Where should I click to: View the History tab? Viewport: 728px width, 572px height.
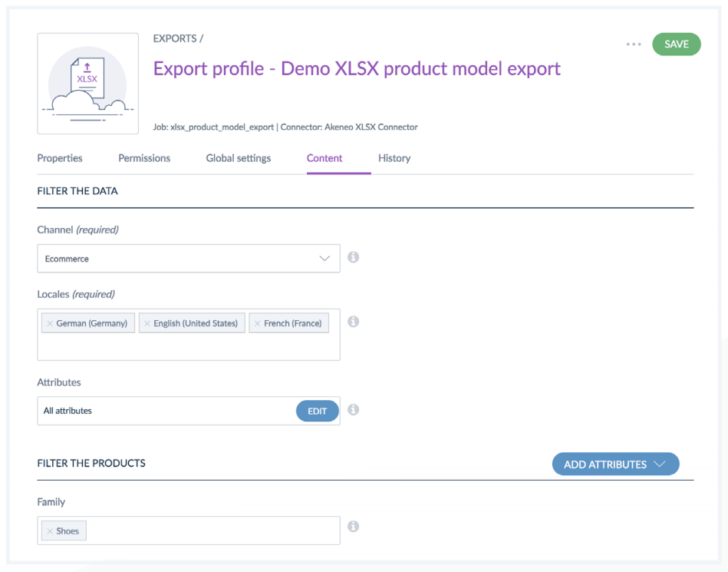point(394,158)
